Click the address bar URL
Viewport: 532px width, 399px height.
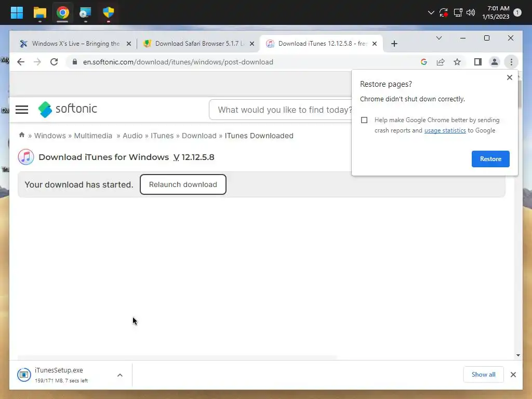(178, 62)
